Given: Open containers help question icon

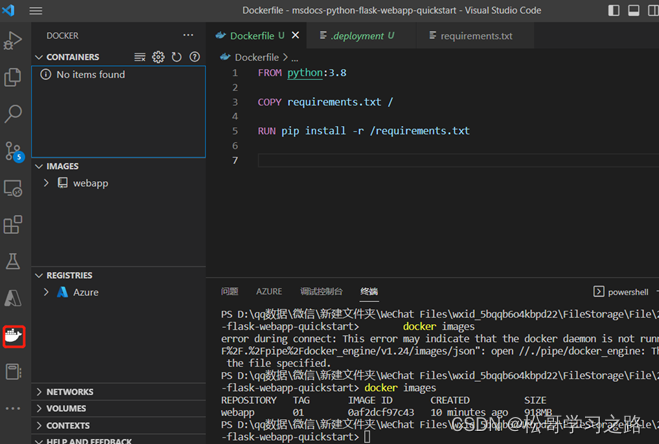Looking at the screenshot, I should [195, 57].
